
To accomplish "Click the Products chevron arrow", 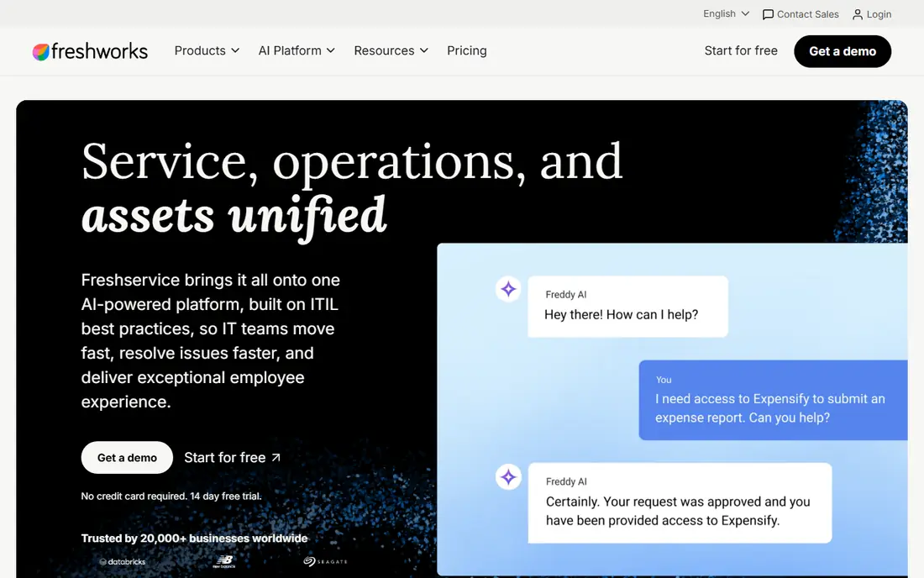I will tap(235, 50).
